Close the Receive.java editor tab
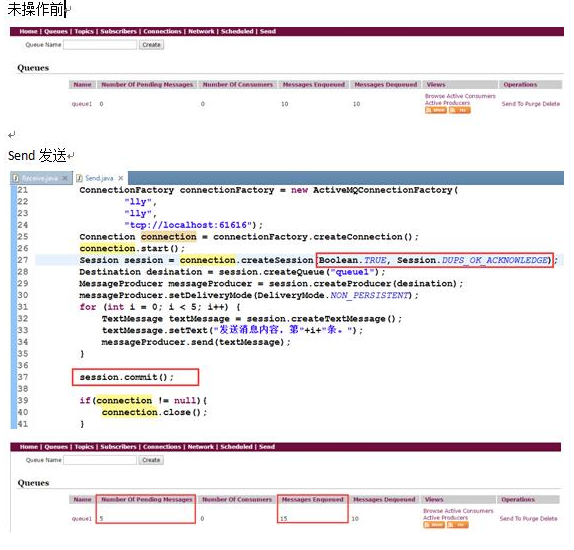Screen dimensions: 574x550 (x=65, y=178)
